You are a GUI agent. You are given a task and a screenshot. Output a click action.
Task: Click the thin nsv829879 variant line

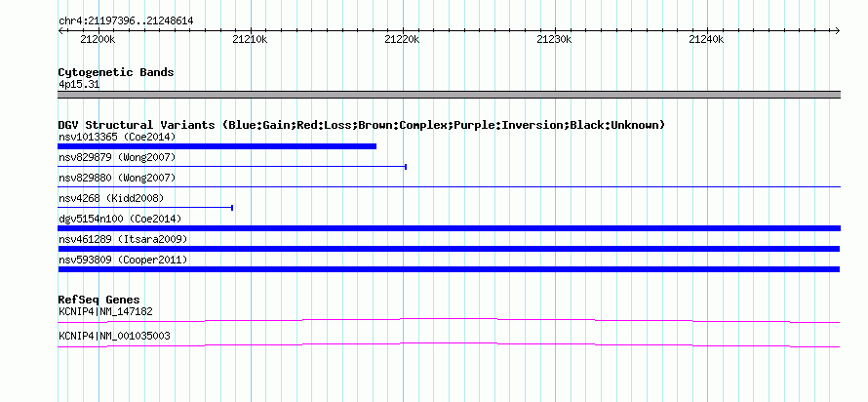(x=232, y=167)
